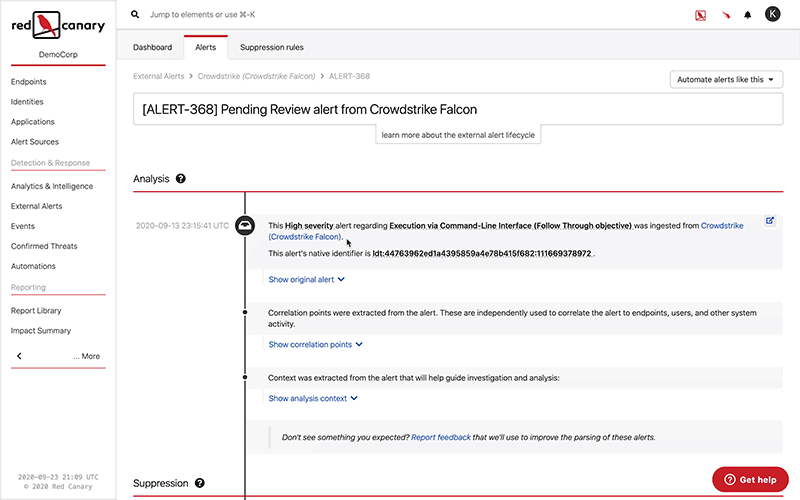Click the Red Canary logo
The image size is (800, 500).
click(58, 26)
